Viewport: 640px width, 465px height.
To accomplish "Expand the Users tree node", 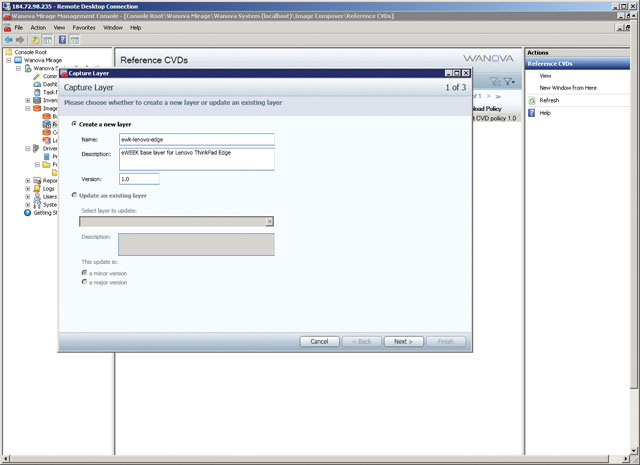I will click(x=28, y=196).
